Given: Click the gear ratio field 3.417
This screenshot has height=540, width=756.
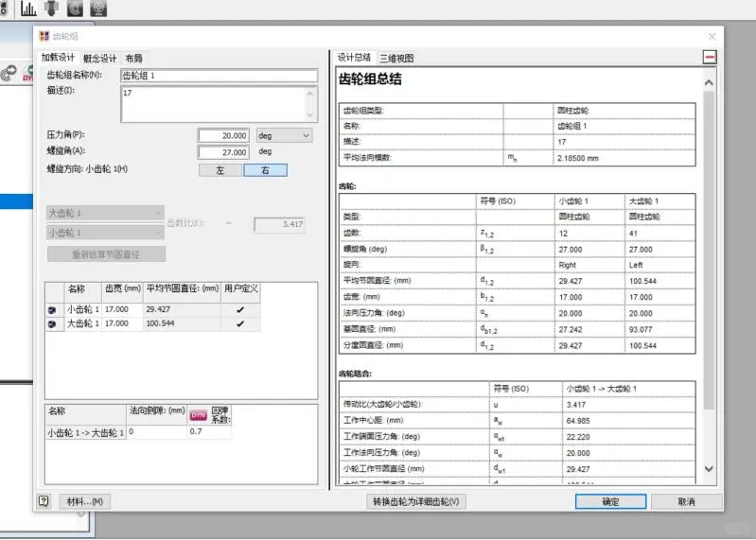Looking at the screenshot, I should tap(280, 224).
